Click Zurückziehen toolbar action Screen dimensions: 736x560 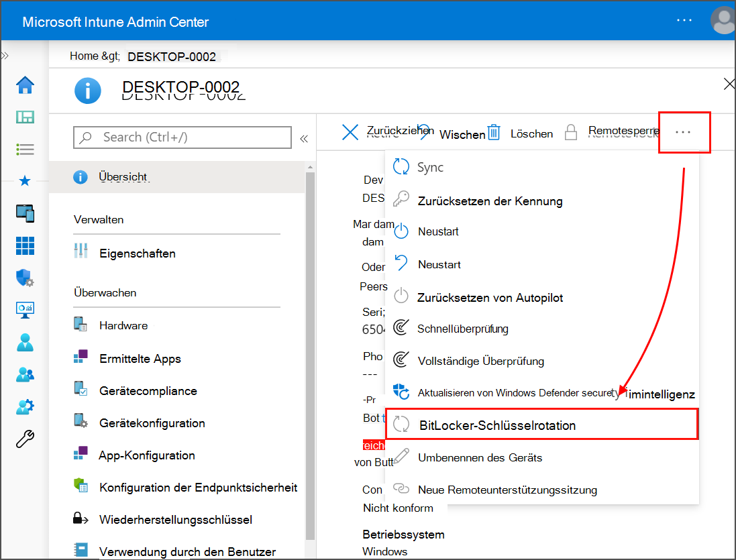[x=387, y=132]
